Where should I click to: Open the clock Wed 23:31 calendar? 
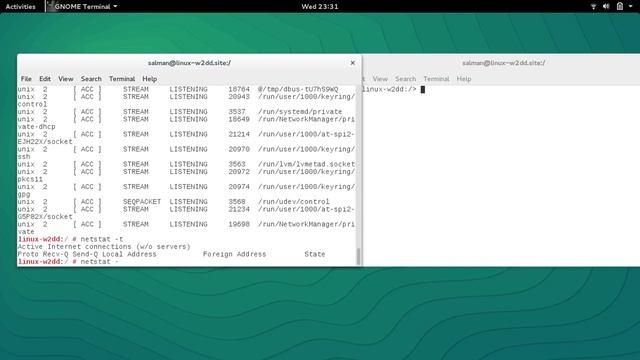(x=320, y=7)
